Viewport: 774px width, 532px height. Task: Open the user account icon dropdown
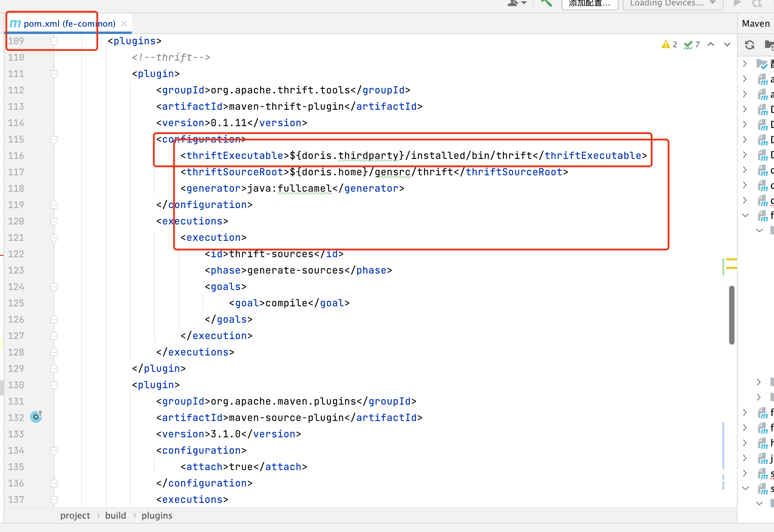(x=517, y=3)
